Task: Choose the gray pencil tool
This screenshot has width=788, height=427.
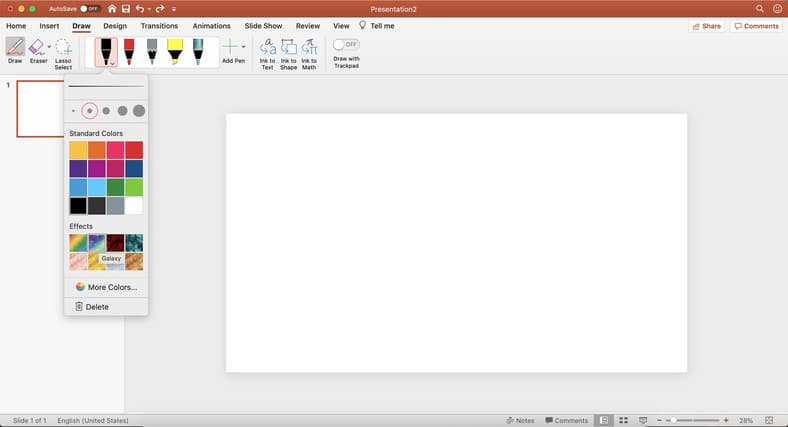Action: pos(152,52)
